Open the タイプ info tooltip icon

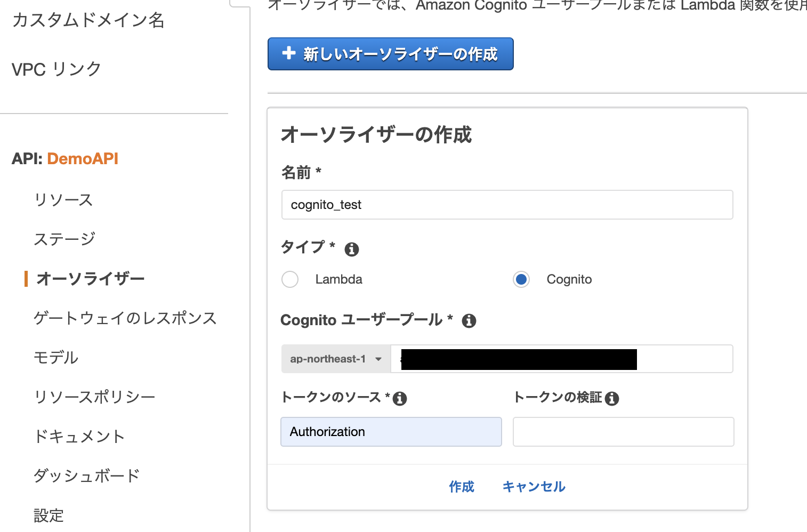coord(351,248)
